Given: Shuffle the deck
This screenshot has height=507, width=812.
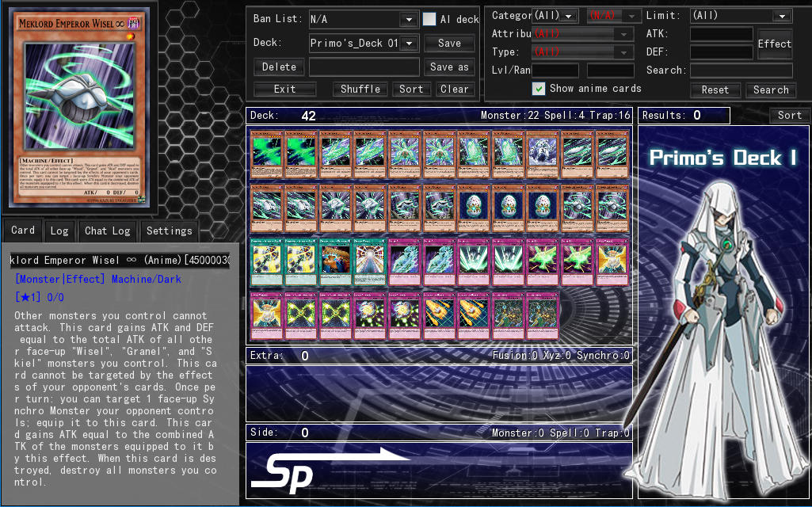Looking at the screenshot, I should 360,89.
